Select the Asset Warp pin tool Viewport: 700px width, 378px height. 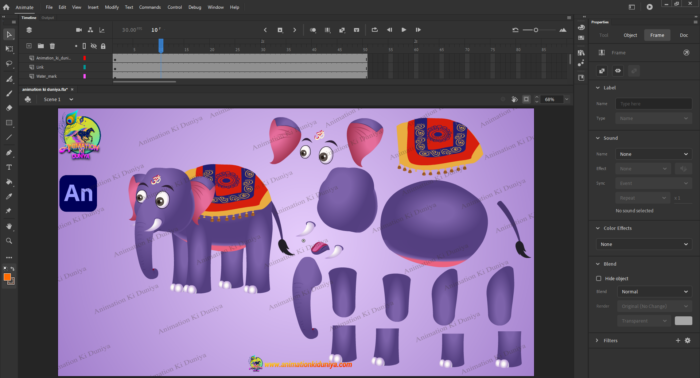[x=9, y=211]
